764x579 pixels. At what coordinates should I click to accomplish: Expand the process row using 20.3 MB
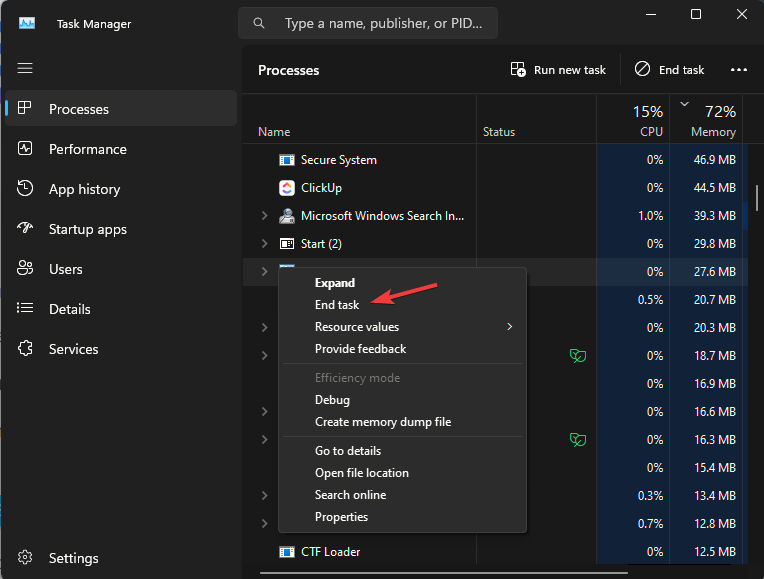point(265,328)
